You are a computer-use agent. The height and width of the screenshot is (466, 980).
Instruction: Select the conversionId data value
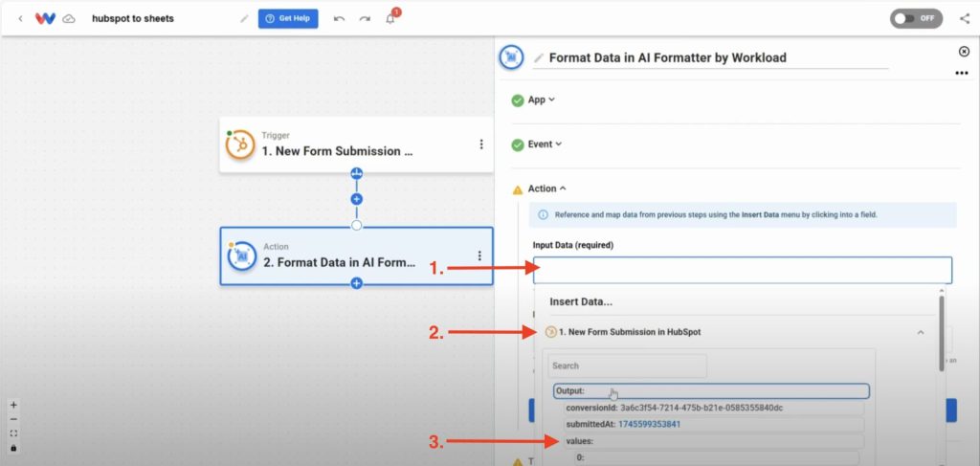(714, 408)
